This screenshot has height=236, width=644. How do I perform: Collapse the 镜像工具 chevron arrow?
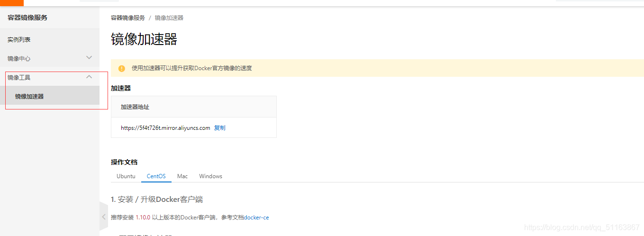89,77
